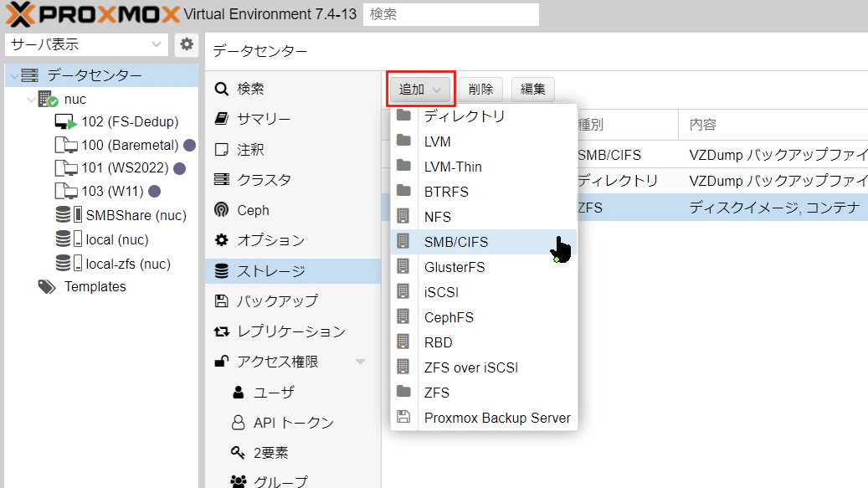Click the 削除 button
Image resolution: width=868 pixels, height=488 pixels.
pyautogui.click(x=480, y=89)
